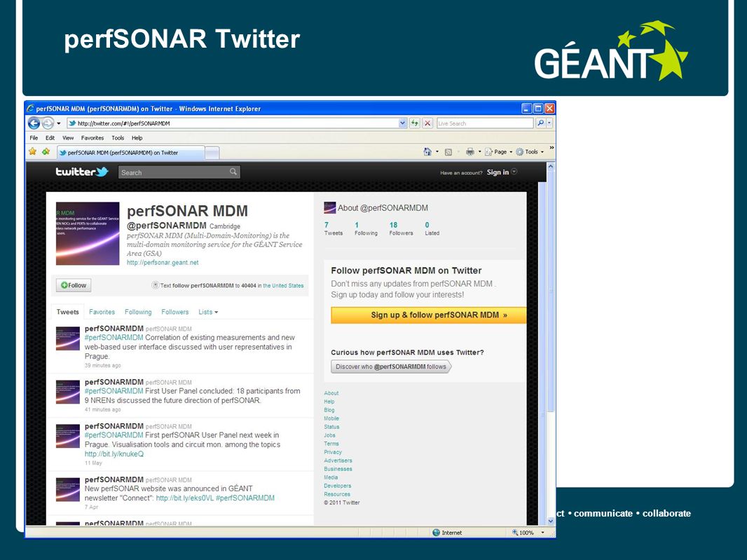
Task: Click the Home icon in command bar
Action: click(427, 151)
